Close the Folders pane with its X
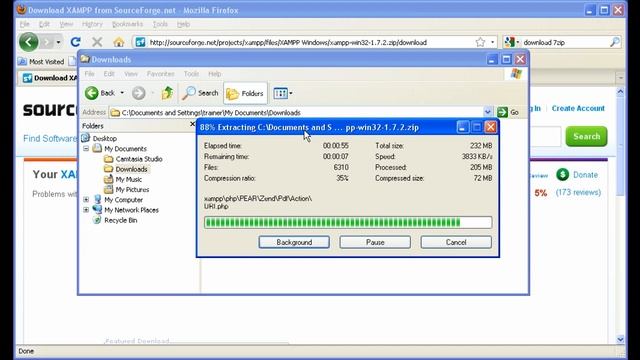The image size is (640, 360). point(193,124)
